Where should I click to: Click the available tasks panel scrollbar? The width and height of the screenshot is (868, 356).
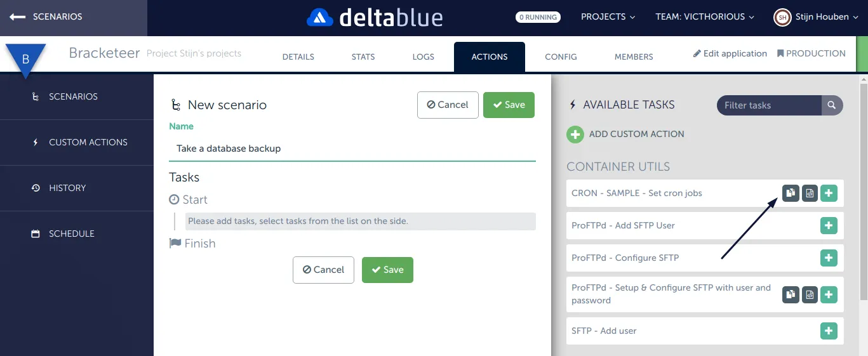pyautogui.click(x=864, y=190)
